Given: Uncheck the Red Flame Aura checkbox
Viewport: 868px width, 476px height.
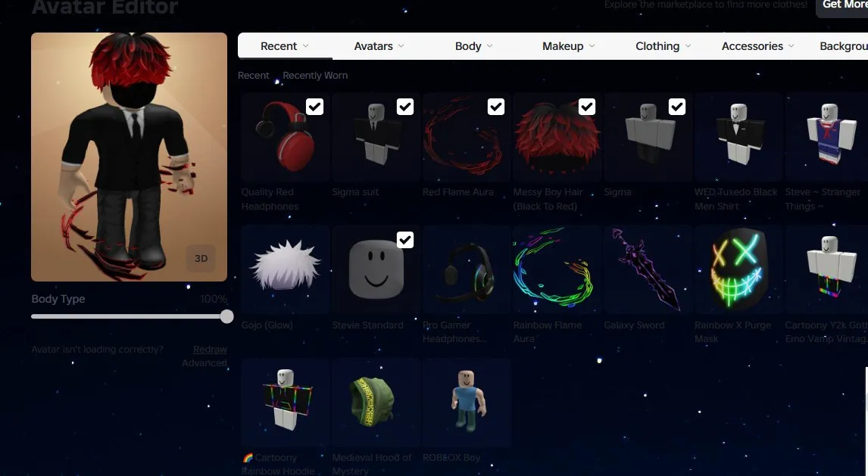Looking at the screenshot, I should (x=496, y=107).
